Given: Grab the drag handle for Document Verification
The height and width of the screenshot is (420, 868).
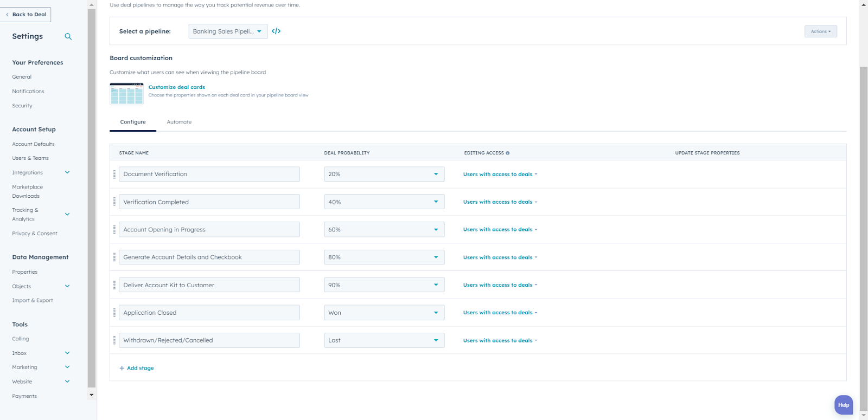Looking at the screenshot, I should point(114,174).
